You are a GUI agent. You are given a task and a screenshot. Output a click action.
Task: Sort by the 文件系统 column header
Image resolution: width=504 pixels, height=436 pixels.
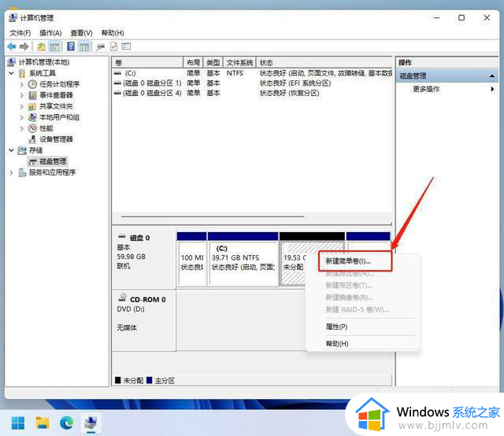(239, 62)
